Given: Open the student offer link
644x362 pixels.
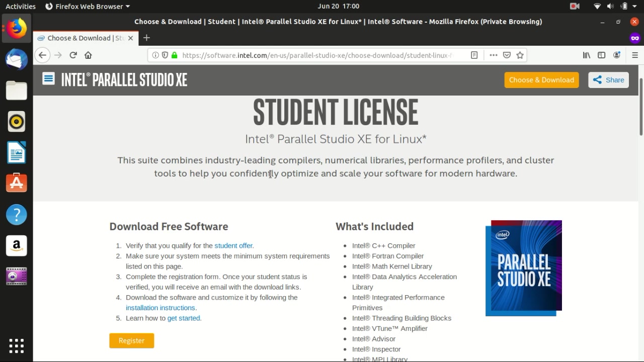Looking at the screenshot, I should [233, 245].
